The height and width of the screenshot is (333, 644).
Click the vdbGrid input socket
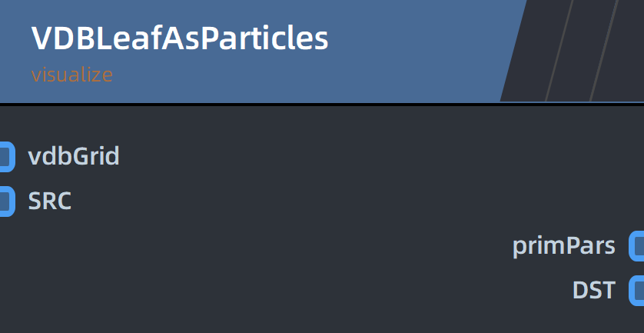(7, 156)
